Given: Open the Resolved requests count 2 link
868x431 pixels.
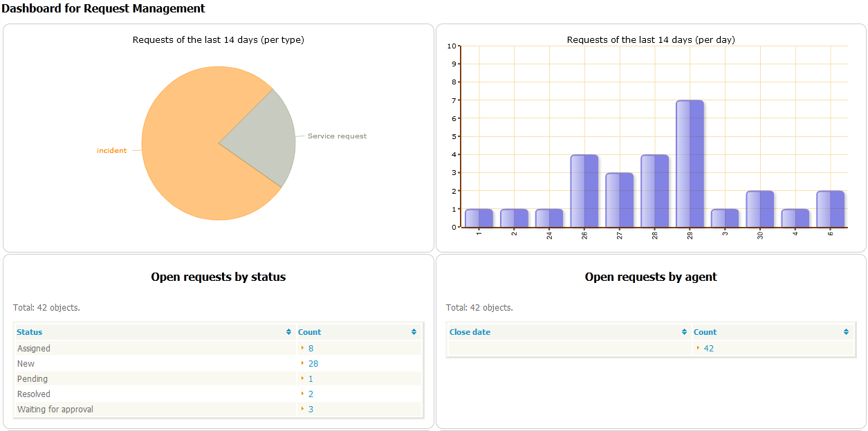Looking at the screenshot, I should [311, 394].
